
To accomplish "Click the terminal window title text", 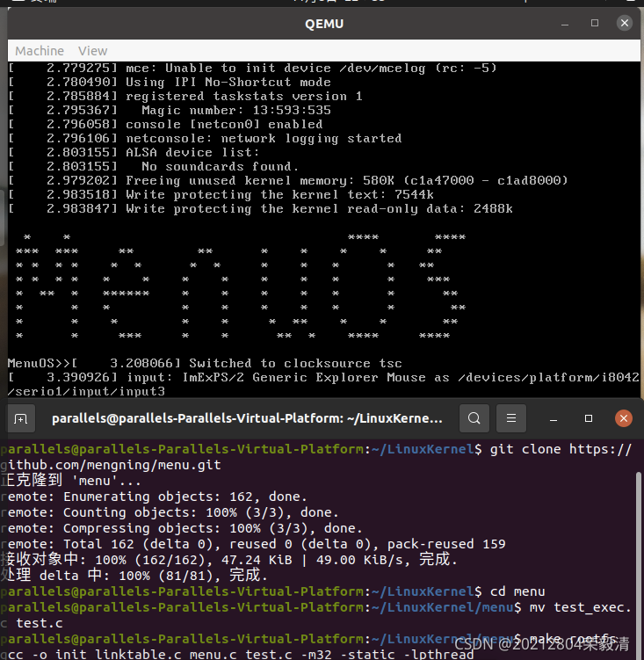I will coord(247,418).
